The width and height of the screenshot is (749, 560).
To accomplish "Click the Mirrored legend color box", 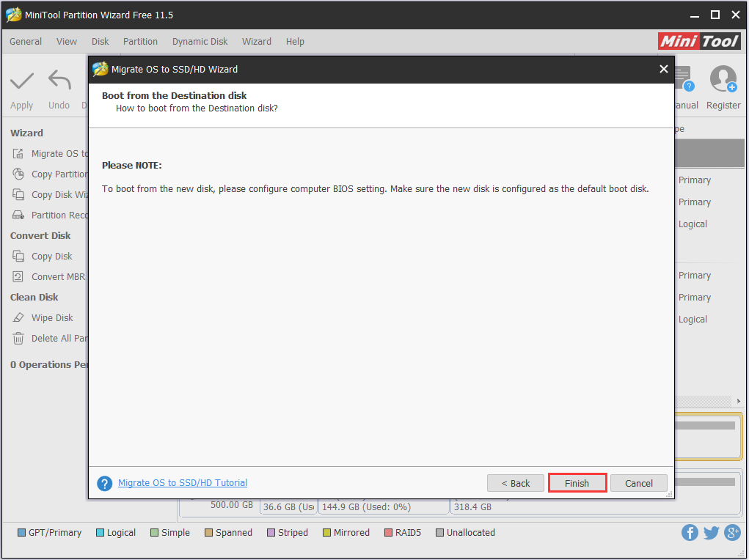I will pos(326,533).
